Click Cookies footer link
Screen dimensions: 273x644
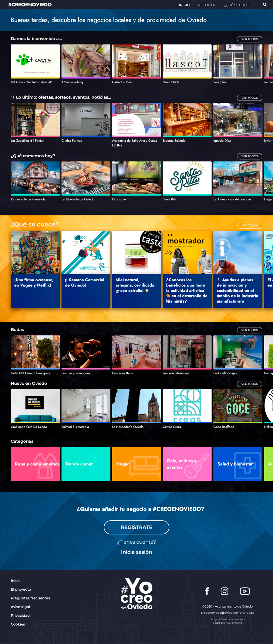[18, 624]
